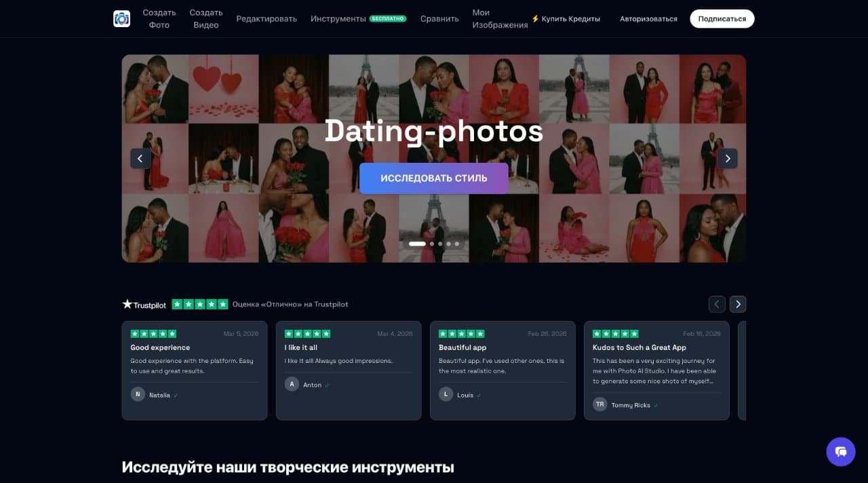Click ИССЛЕДОВАТЬ СТИЛЬ button
Image resolution: width=868 pixels, height=483 pixels.
(x=434, y=178)
